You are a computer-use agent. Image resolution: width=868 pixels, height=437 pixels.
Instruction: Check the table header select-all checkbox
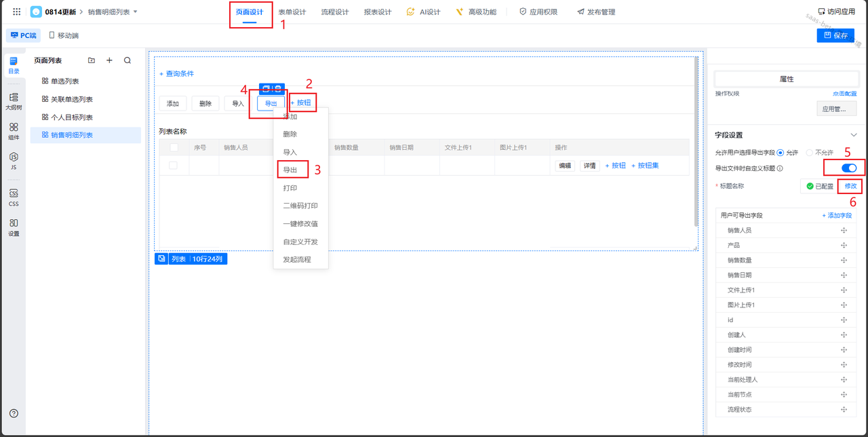[174, 147]
